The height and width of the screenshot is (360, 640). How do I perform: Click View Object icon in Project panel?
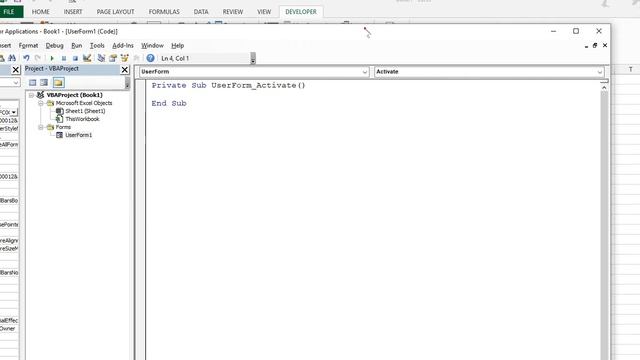pyautogui.click(x=44, y=83)
